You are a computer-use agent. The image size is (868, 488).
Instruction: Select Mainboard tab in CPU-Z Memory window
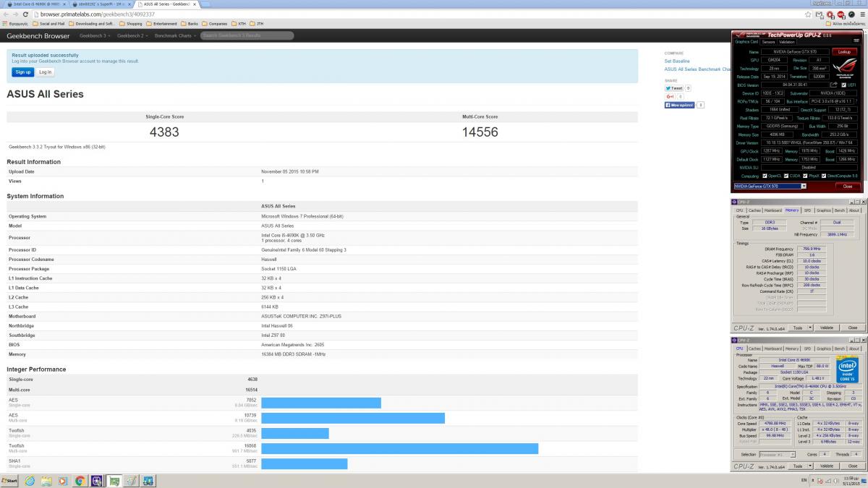coord(773,210)
